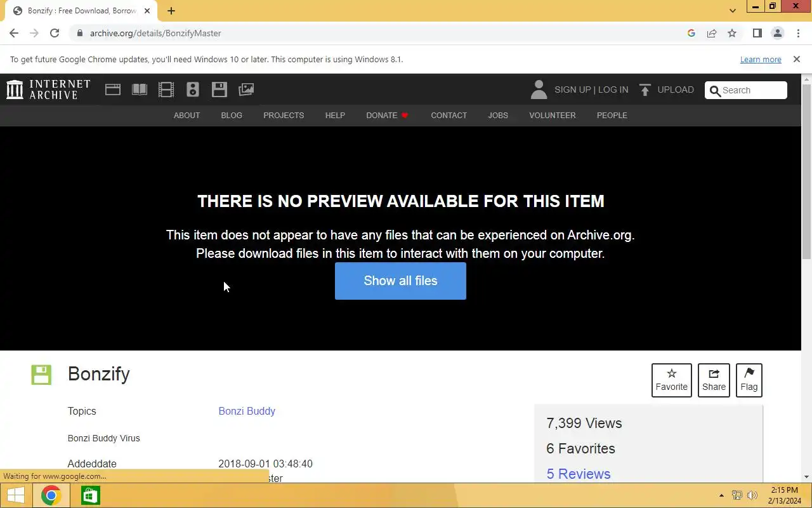This screenshot has height=508, width=812.
Task: Click the 'Bonzify' item title
Action: (x=99, y=374)
